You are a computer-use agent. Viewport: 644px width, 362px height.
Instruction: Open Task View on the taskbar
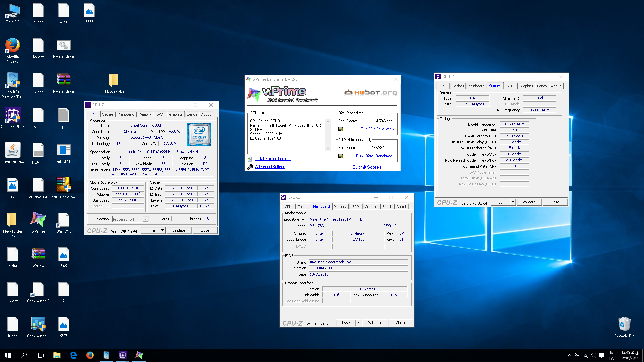click(x=40, y=355)
